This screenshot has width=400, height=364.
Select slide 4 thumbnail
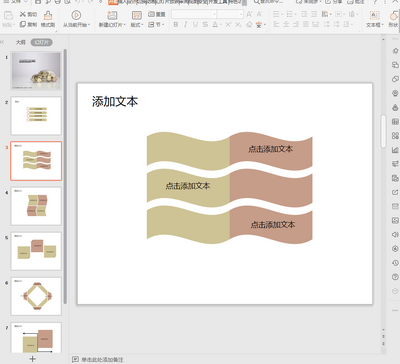[36, 206]
